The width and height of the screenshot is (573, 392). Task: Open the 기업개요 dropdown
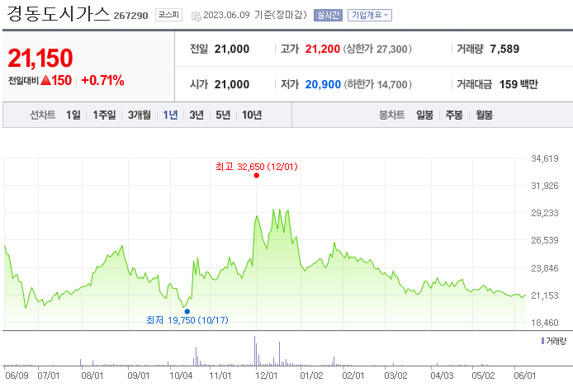pyautogui.click(x=369, y=15)
